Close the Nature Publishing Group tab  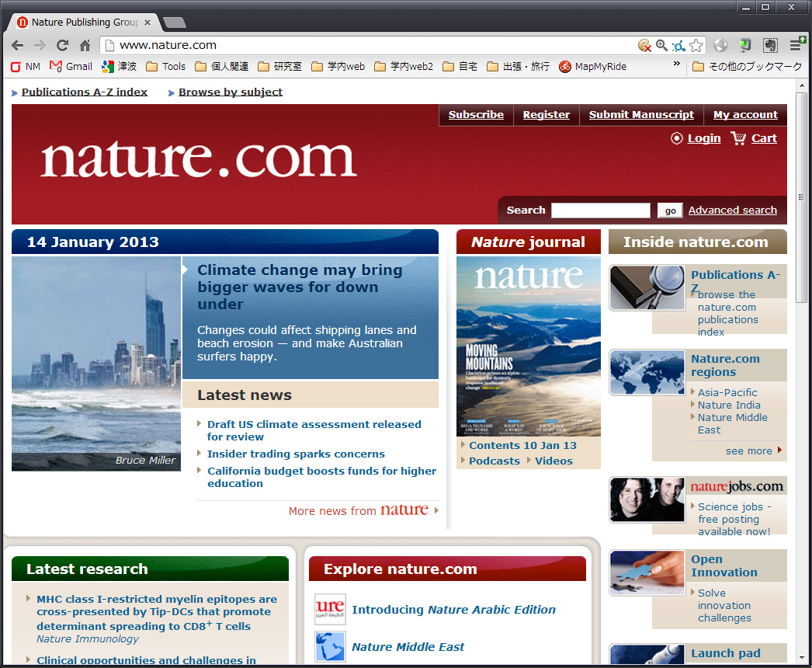tap(147, 23)
